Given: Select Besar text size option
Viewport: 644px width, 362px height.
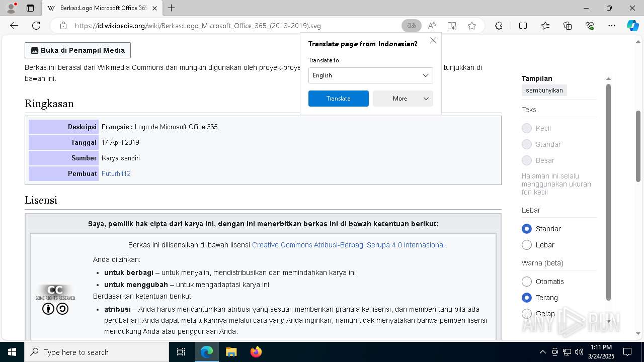Looking at the screenshot, I should coord(527,160).
